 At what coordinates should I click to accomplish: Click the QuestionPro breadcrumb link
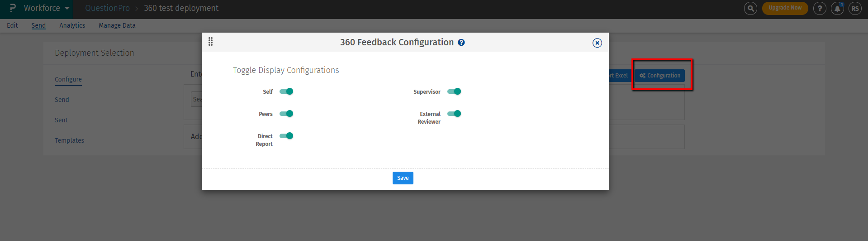tap(107, 8)
